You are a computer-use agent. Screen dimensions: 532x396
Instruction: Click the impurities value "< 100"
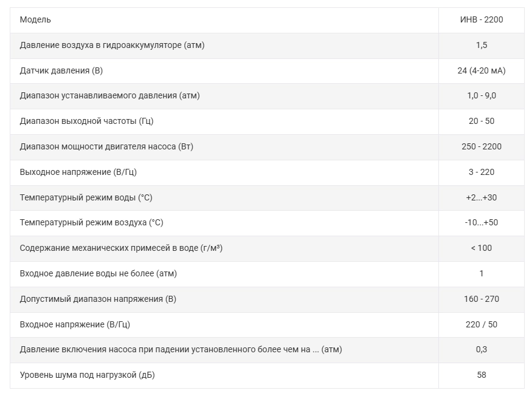click(x=481, y=248)
